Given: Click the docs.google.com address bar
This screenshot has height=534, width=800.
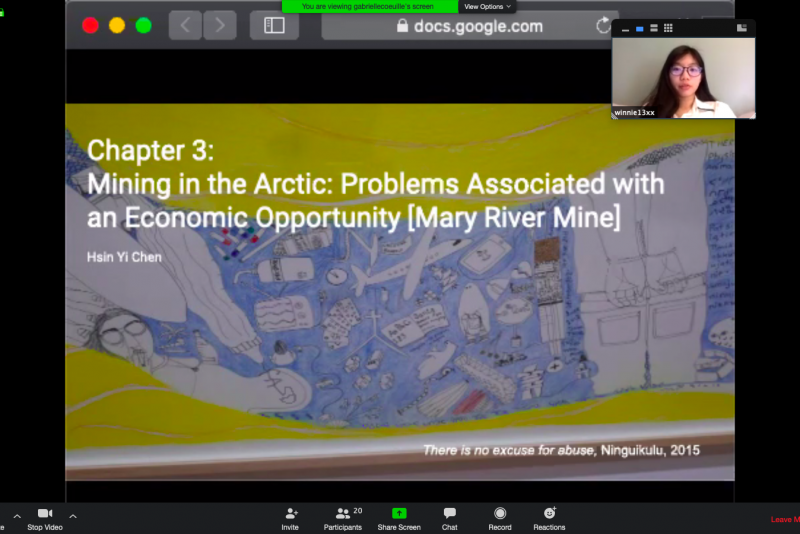Looking at the screenshot, I should tap(469, 26).
